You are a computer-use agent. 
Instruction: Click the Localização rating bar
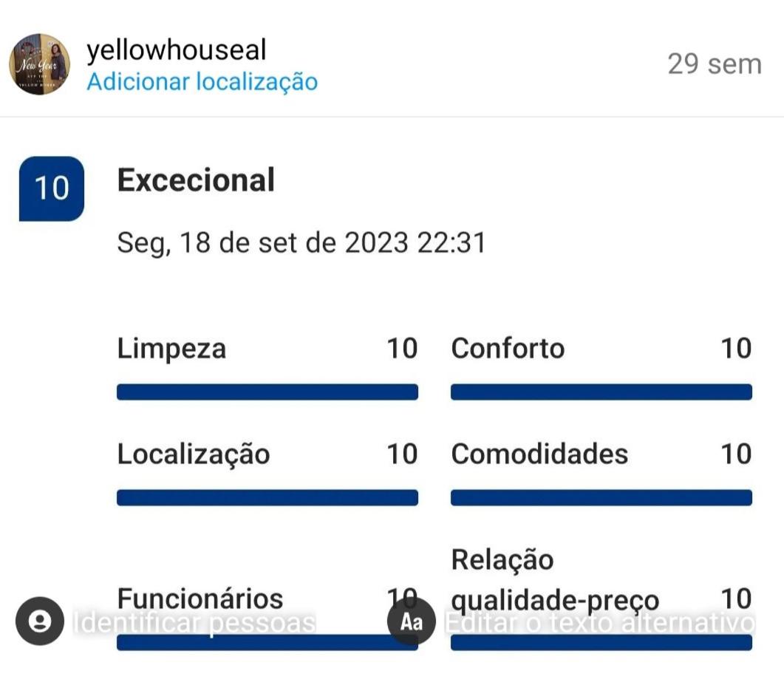click(x=267, y=497)
